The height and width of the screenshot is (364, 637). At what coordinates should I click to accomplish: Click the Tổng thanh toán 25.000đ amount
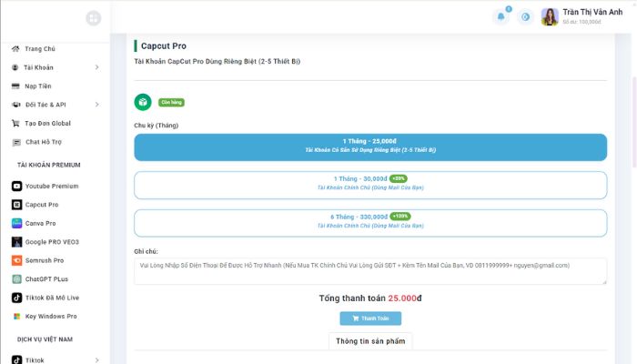(x=405, y=298)
